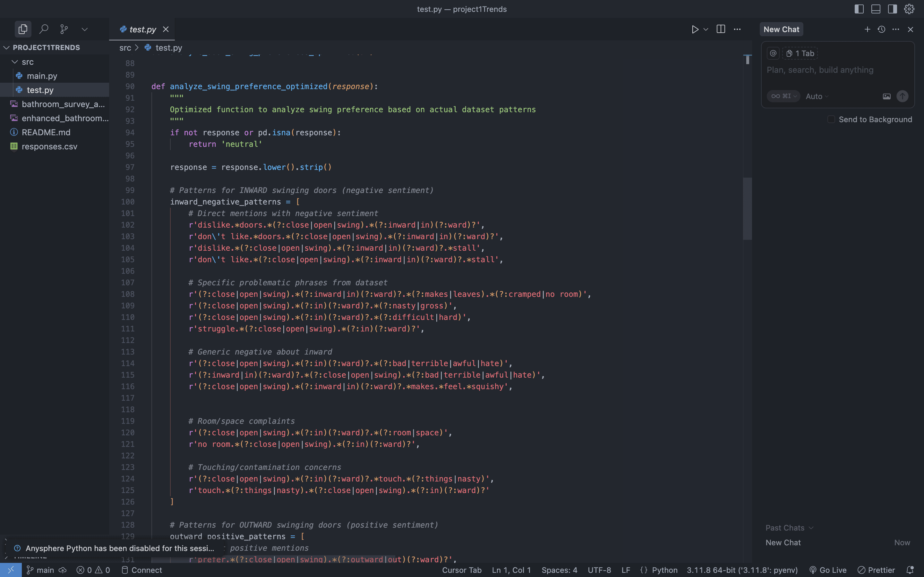Screen dimensions: 924x577
Task: Click the Split Editor icon
Action: coord(721,29)
